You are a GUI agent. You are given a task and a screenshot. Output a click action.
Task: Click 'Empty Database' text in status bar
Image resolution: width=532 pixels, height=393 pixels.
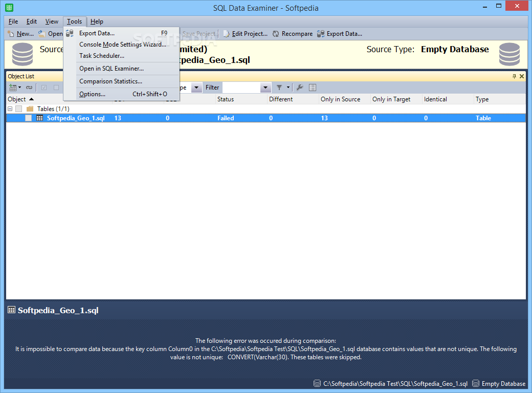click(x=503, y=383)
